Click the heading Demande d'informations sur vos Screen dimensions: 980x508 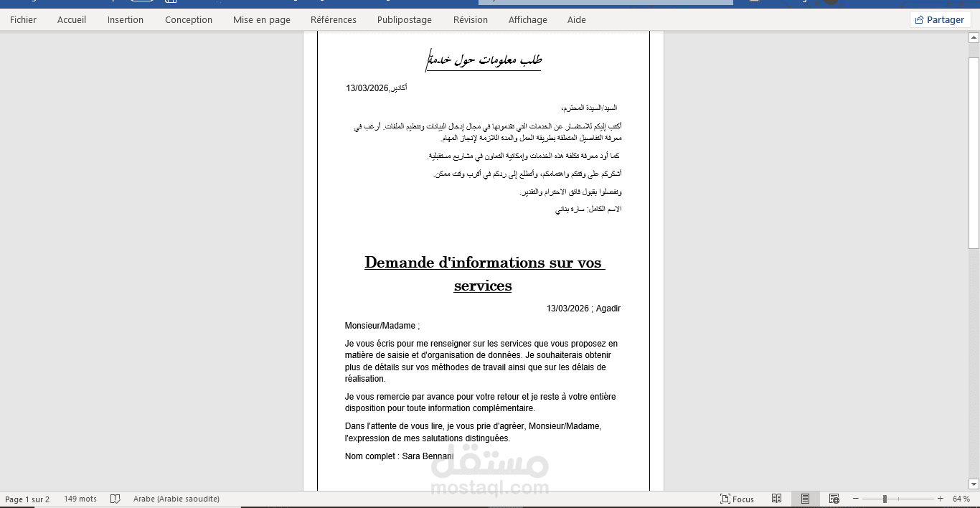click(x=485, y=263)
